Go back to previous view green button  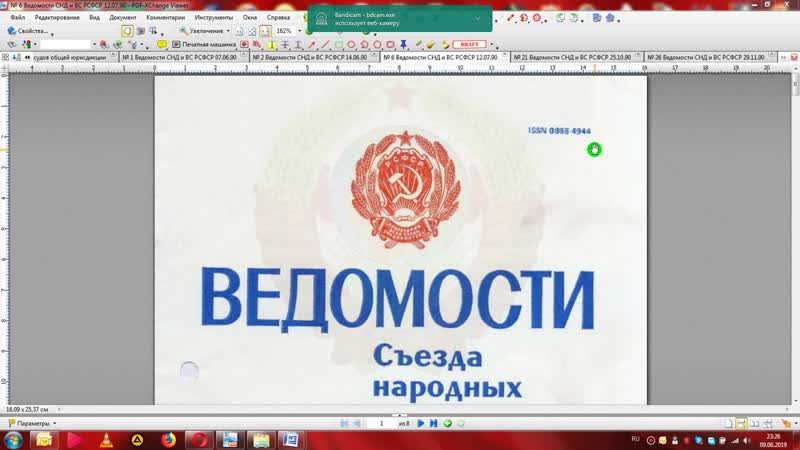click(x=447, y=423)
